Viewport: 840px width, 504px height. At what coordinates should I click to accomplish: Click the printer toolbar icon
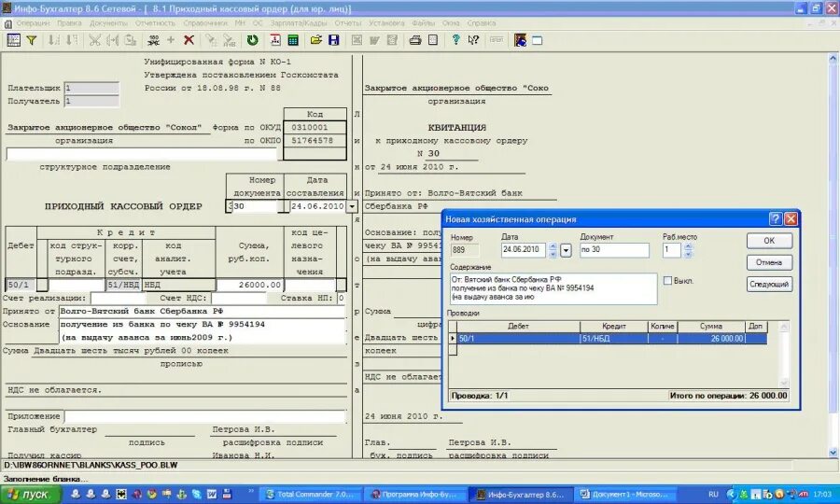tap(415, 40)
